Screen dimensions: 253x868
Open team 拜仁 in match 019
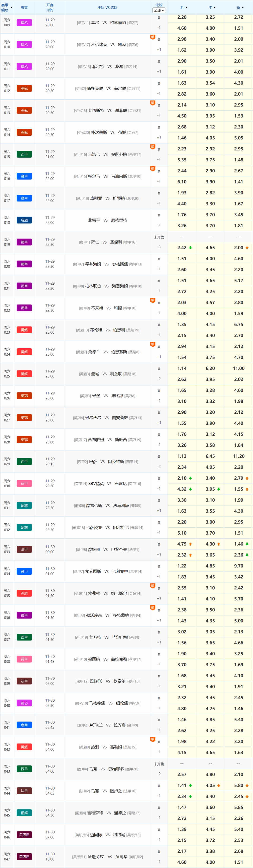point(95,242)
